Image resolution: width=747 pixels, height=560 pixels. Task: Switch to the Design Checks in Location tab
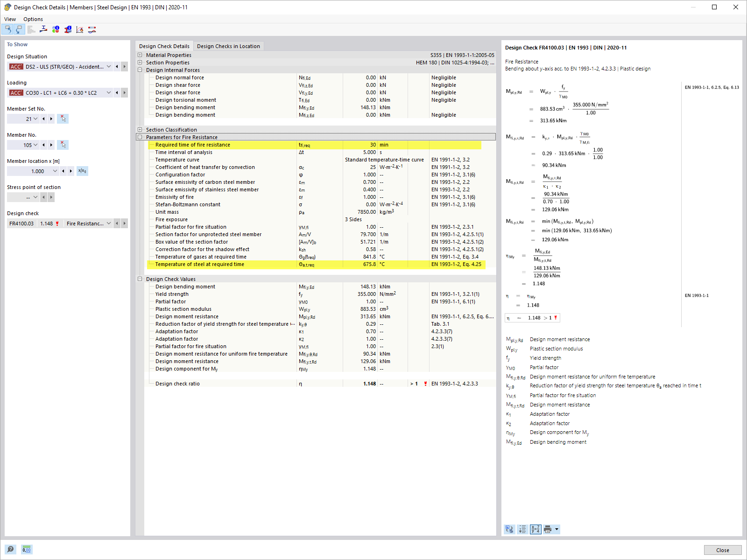[x=228, y=46]
